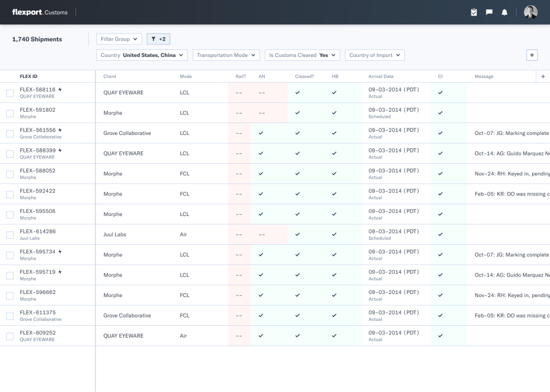Toggle checkbox for FLEX-592422
This screenshot has width=550, height=392.
[x=10, y=194]
